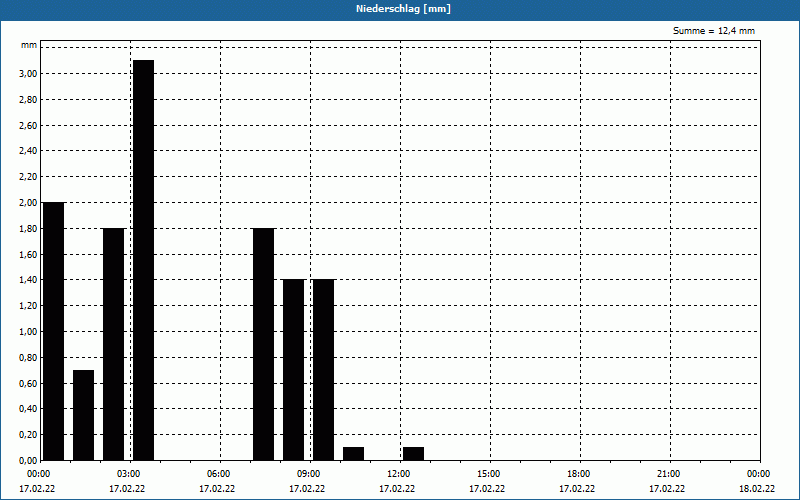Select the 15:00 time label
The image size is (800, 500).
(488, 474)
